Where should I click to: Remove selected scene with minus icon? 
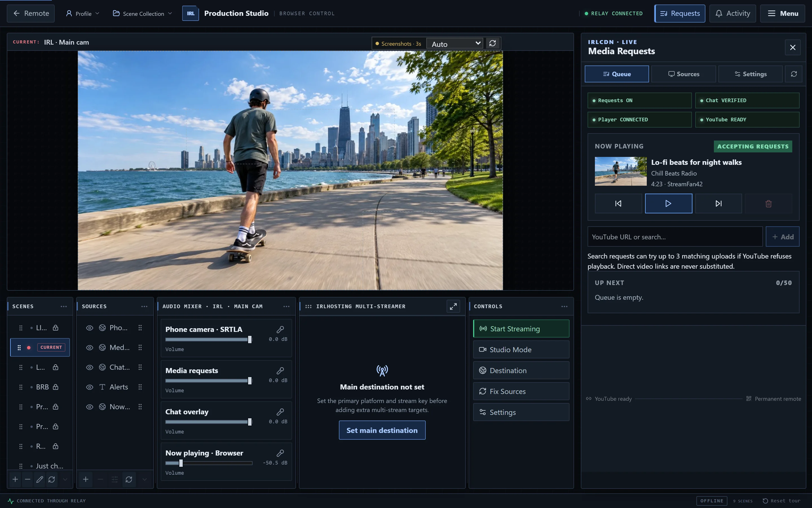point(28,479)
